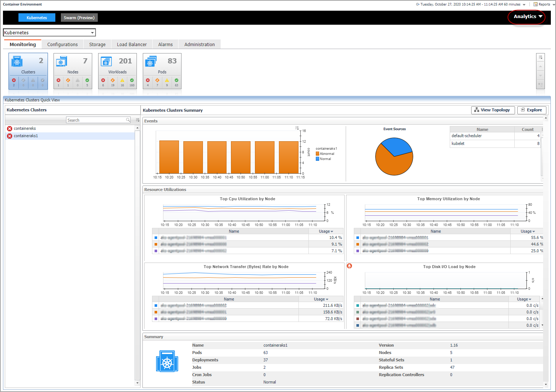Click the search magnifier icon in clusters list

(x=128, y=120)
